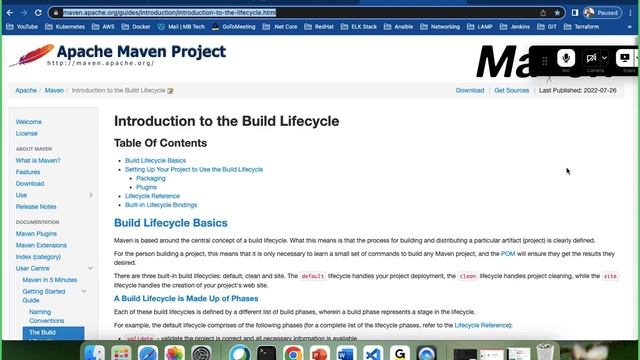This screenshot has width=640, height=360.
Task: Open Maven in 5 Minutes sidebar link
Action: (50, 280)
